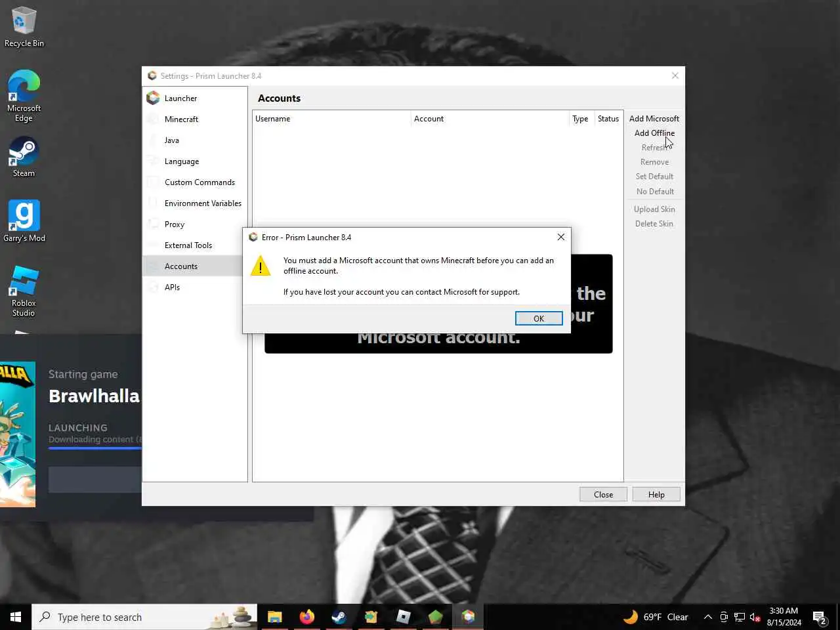Confirm the error dialog with OK
The image size is (840, 630).
coord(539,318)
